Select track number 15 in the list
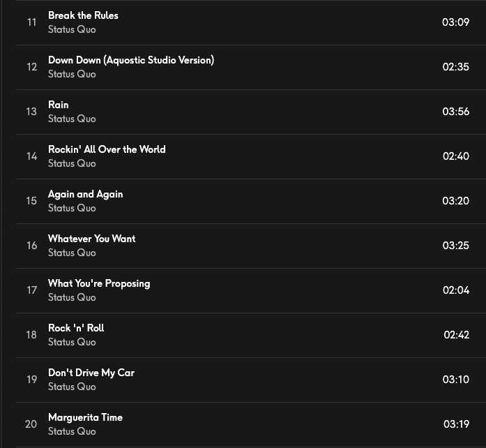The image size is (486, 448). pyautogui.click(x=32, y=201)
